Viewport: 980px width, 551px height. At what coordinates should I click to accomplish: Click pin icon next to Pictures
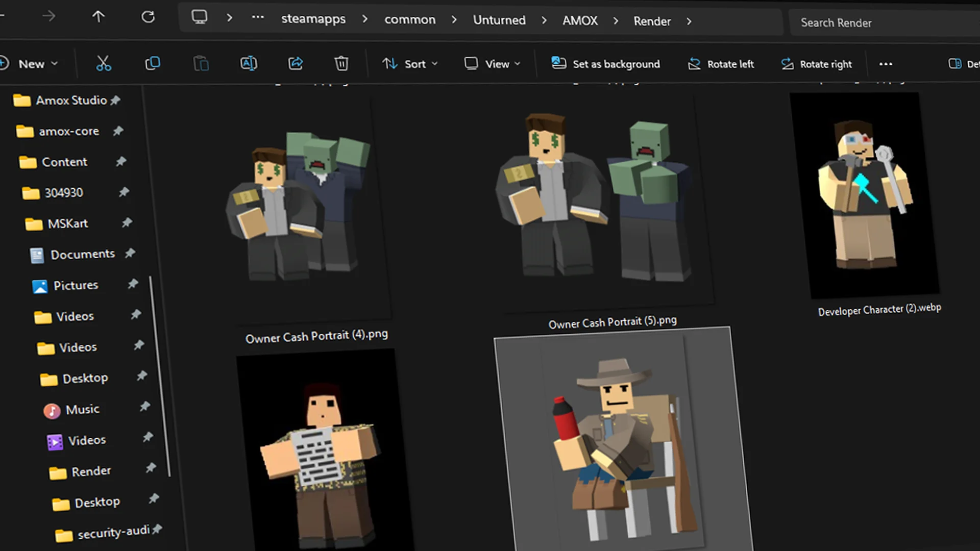(x=133, y=283)
